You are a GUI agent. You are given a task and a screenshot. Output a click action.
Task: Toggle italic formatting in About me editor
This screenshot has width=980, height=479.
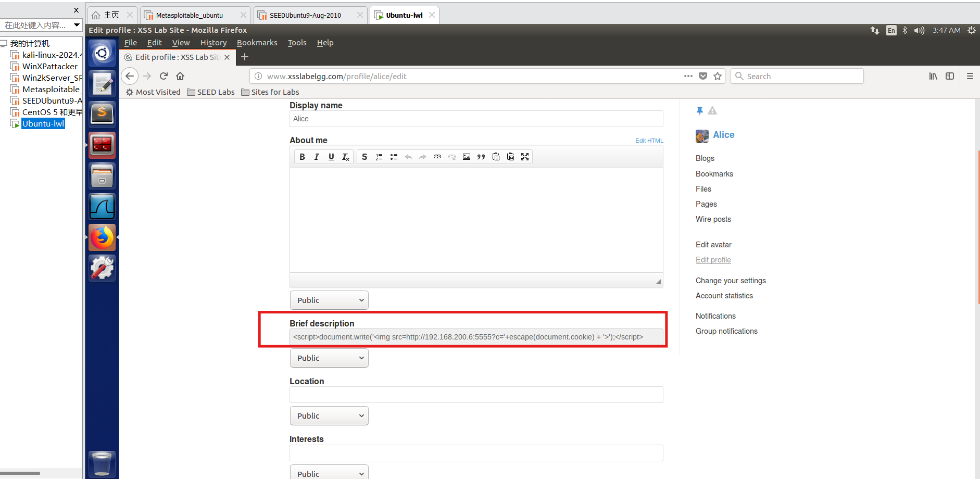317,157
